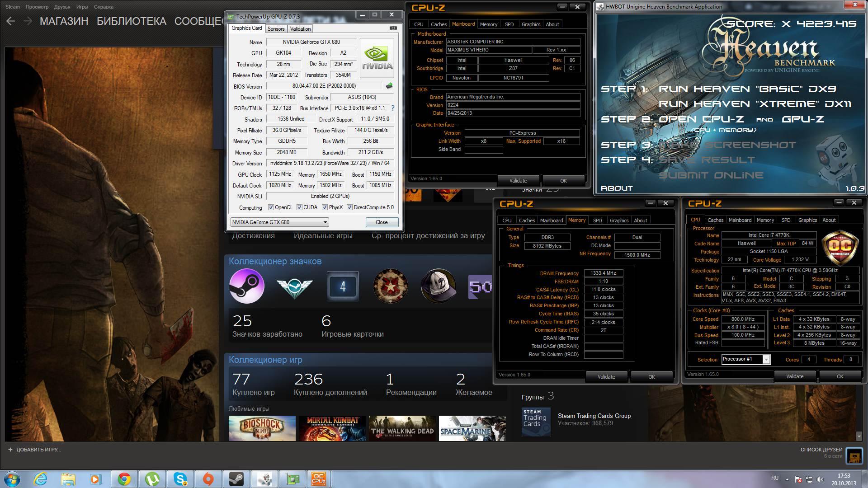
Task: Open the Space Marine game thumbnail
Action: pyautogui.click(x=472, y=428)
